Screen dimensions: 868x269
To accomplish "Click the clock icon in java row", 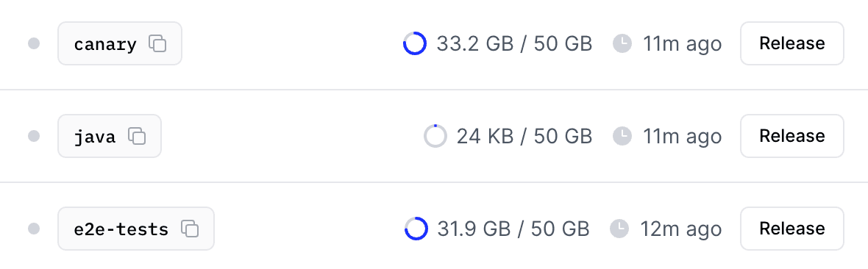I will coord(623,136).
